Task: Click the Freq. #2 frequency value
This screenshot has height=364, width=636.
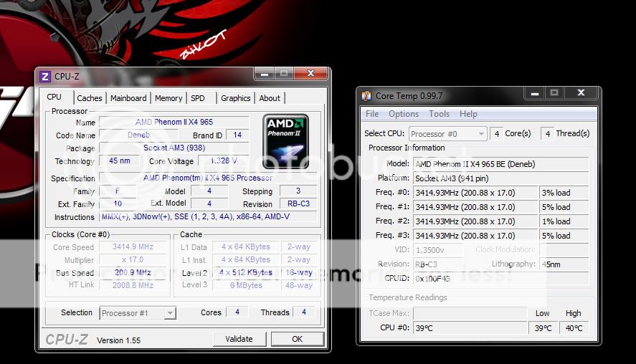Action: (x=475, y=221)
